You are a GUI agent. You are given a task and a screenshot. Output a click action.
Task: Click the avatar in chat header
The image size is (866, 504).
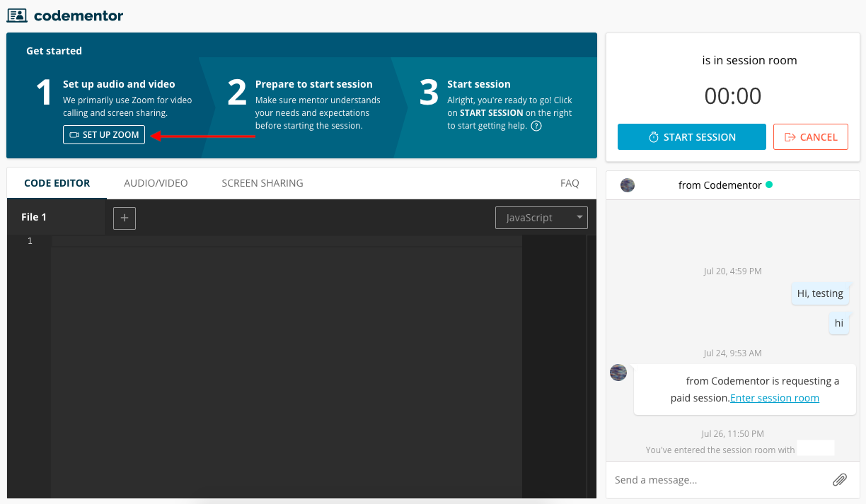pyautogui.click(x=628, y=185)
